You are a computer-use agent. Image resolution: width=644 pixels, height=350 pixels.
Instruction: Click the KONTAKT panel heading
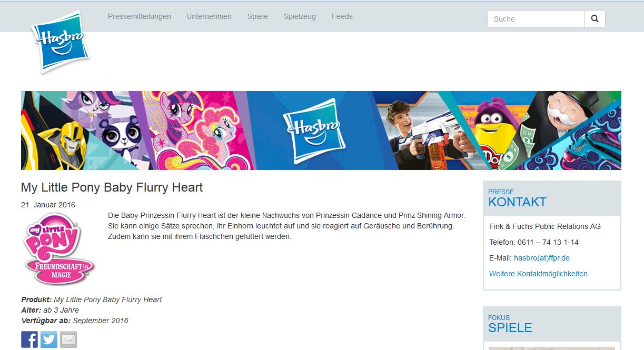517,202
